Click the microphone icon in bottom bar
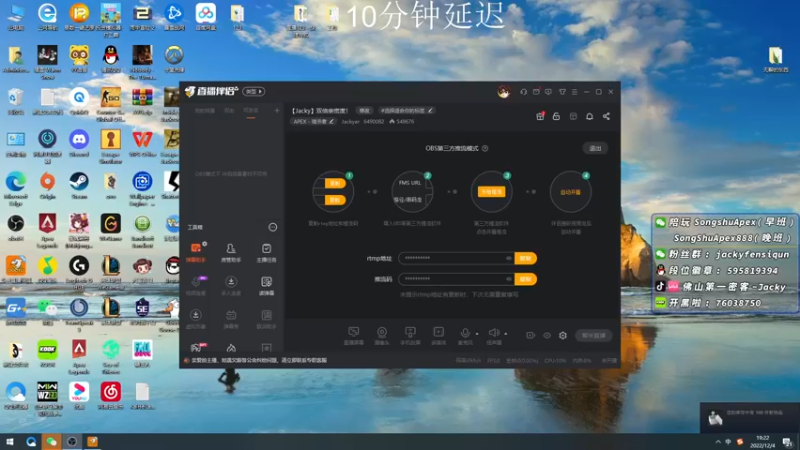Viewport: 800px width, 450px height. (x=465, y=335)
